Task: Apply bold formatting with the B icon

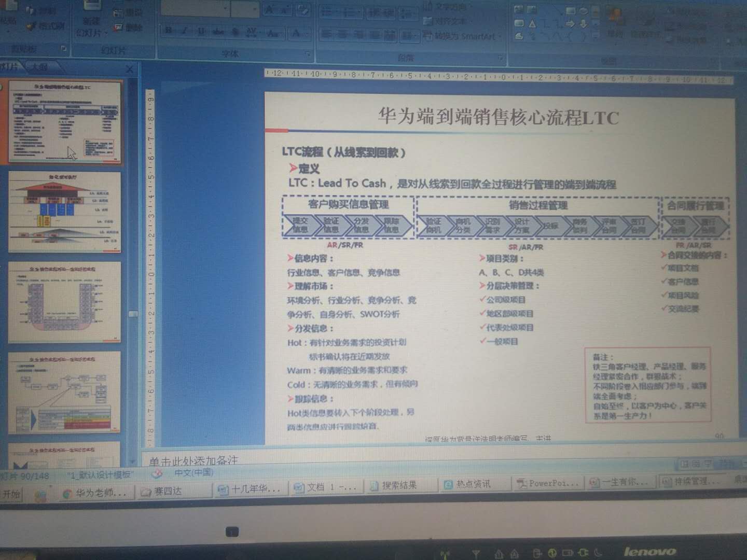Action: [x=169, y=31]
